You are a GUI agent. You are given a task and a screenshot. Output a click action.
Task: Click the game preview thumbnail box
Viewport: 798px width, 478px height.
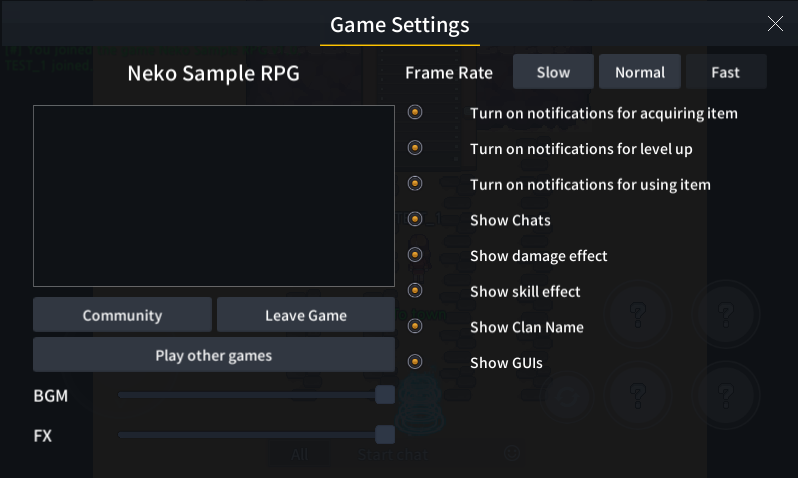click(x=214, y=196)
